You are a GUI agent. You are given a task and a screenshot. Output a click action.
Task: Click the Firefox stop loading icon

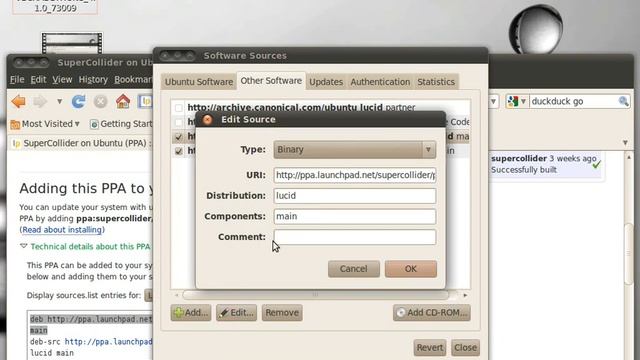(100, 101)
